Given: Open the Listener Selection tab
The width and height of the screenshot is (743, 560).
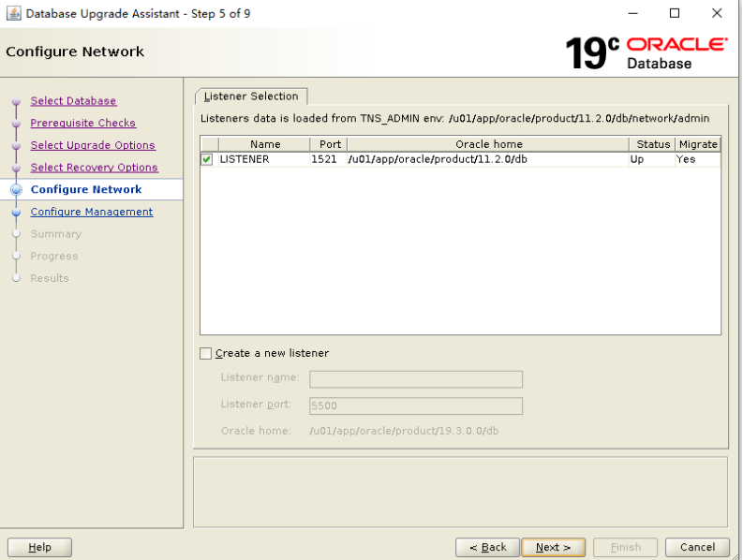Looking at the screenshot, I should [251, 96].
